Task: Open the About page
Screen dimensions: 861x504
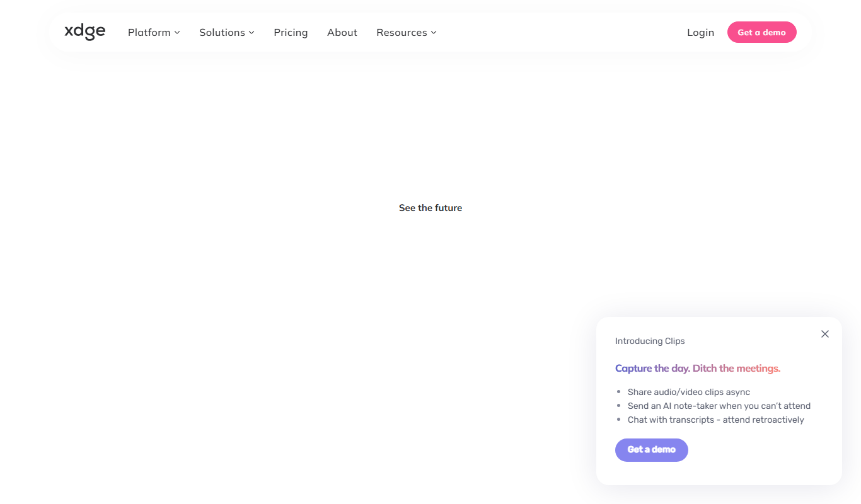Action: coord(342,32)
